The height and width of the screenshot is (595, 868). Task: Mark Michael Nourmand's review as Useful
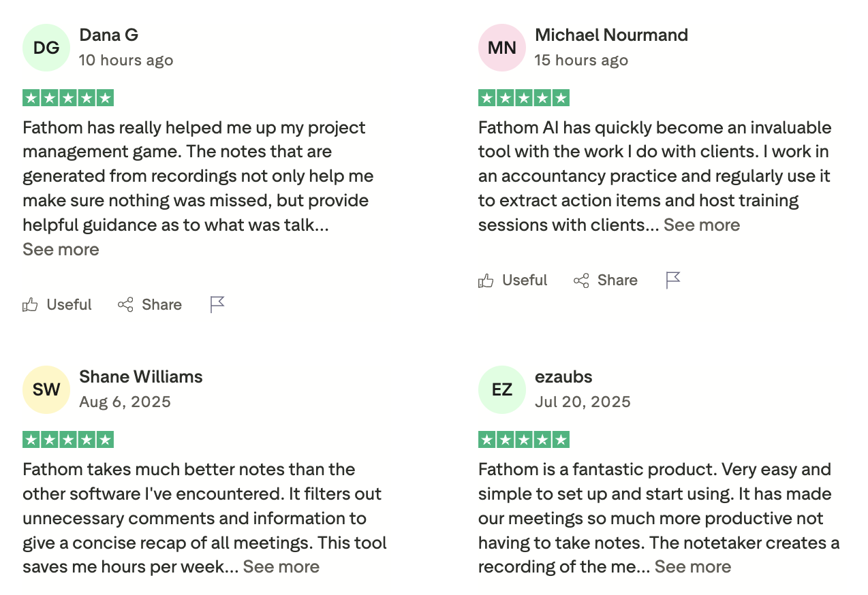point(512,280)
